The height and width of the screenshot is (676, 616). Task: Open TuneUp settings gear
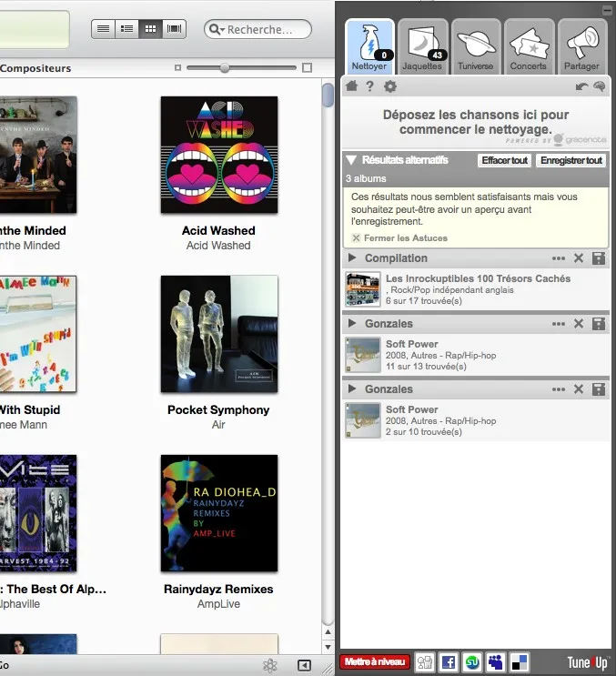[390, 86]
